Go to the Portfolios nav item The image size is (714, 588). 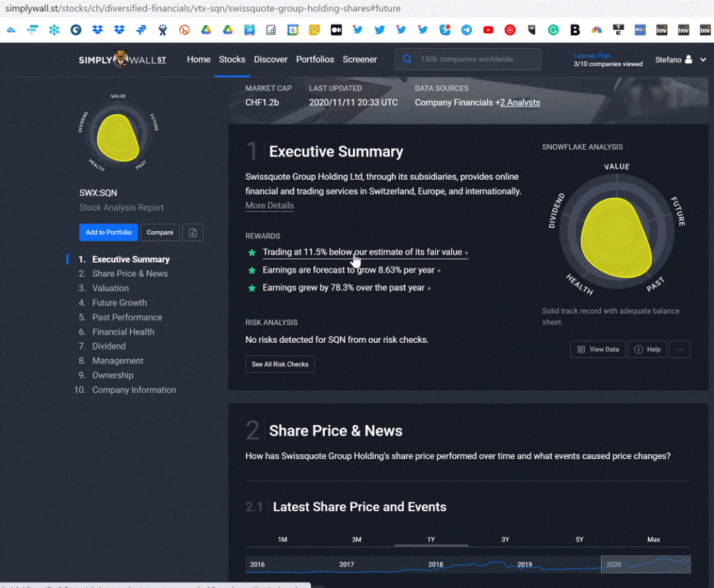pos(314,60)
